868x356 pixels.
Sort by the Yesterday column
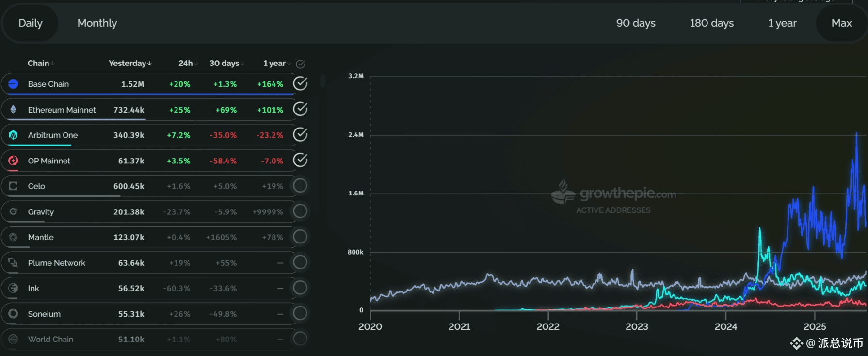[130, 63]
